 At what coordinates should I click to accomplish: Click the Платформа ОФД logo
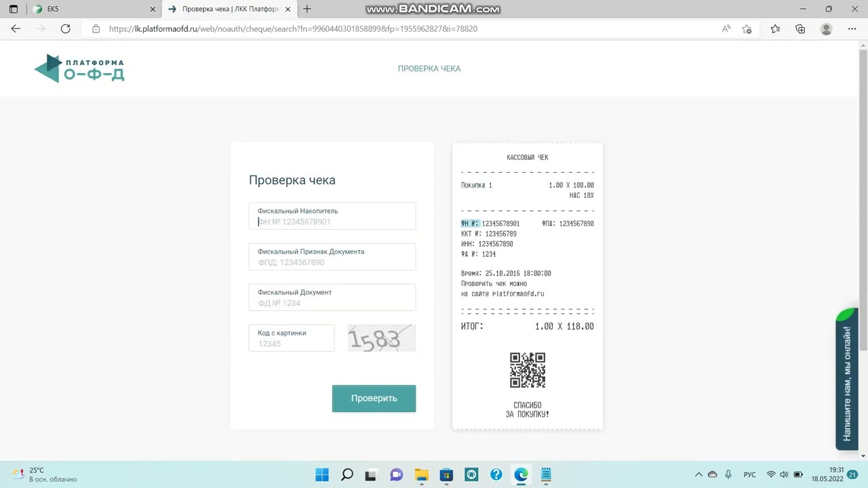point(79,68)
